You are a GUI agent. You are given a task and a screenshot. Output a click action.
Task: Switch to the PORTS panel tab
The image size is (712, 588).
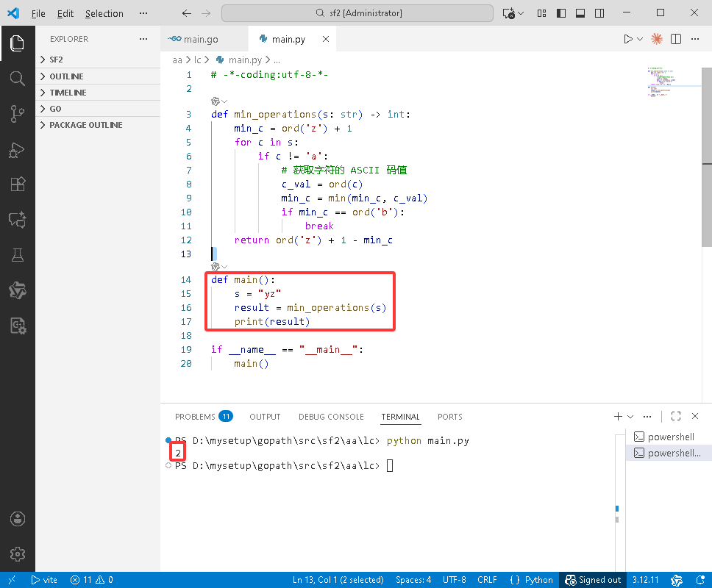(x=450, y=417)
